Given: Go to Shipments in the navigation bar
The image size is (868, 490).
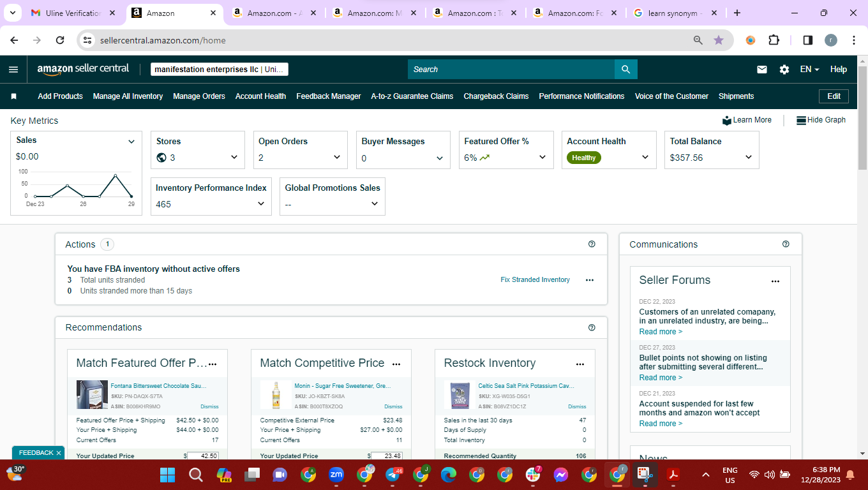Looking at the screenshot, I should click(737, 96).
